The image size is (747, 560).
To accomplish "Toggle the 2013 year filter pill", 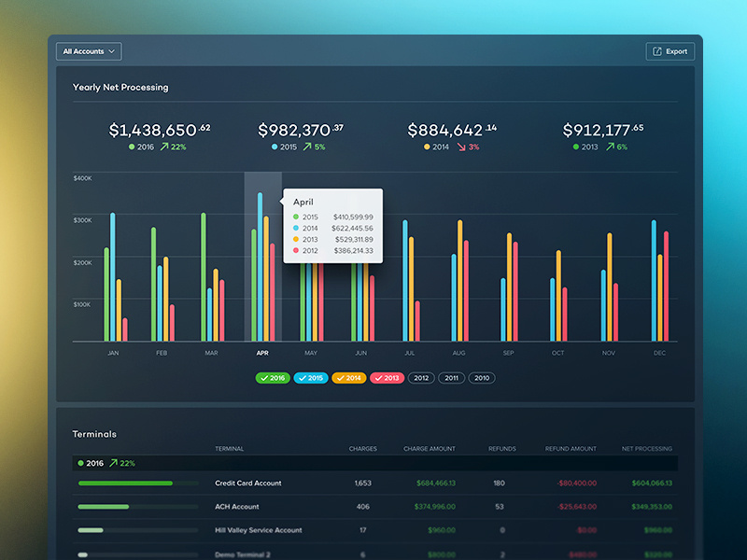I will click(387, 378).
